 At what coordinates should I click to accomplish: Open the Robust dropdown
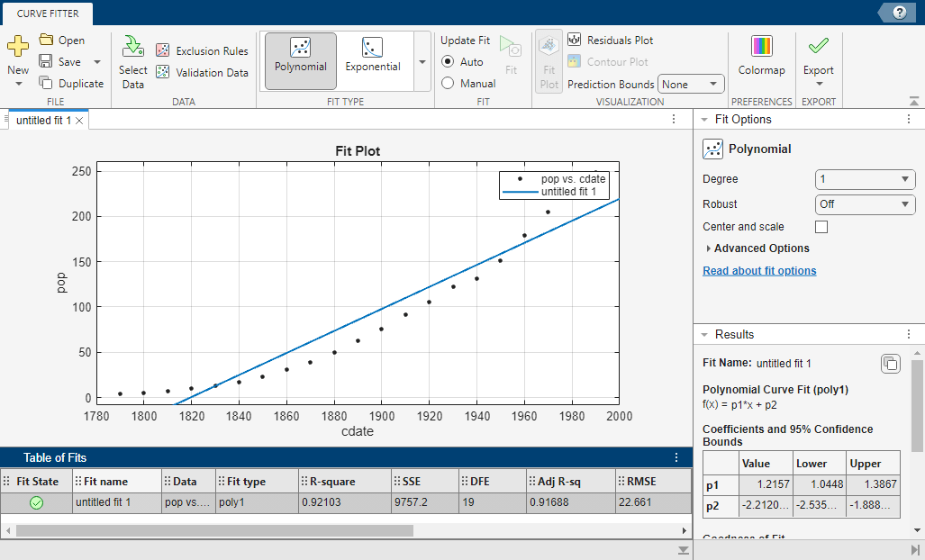click(x=865, y=204)
